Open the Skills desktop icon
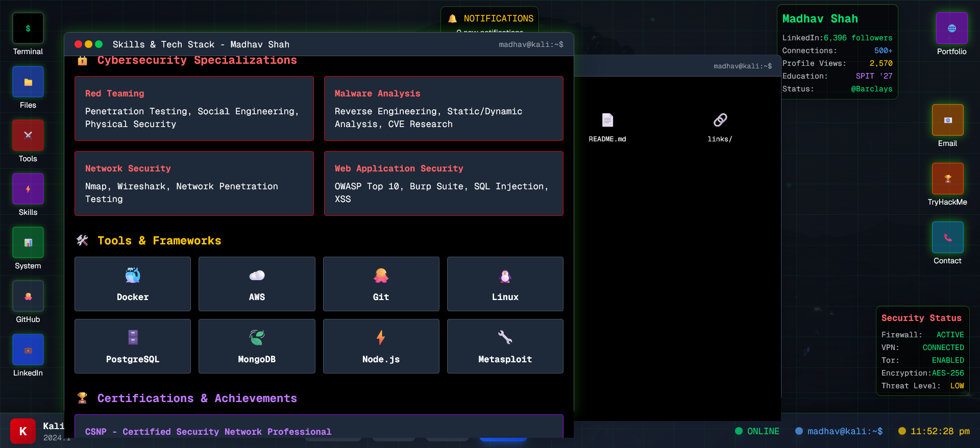Screen dimensions: 980x448 pyautogui.click(x=28, y=189)
